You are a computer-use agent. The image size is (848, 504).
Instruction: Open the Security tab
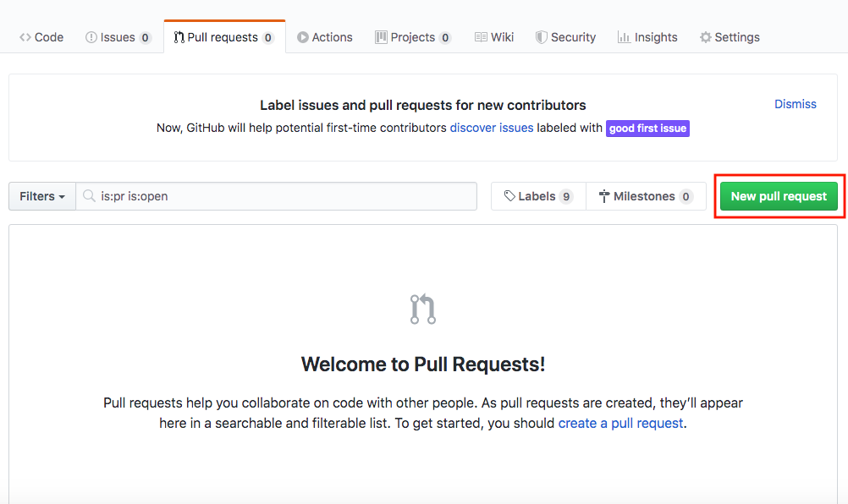pyautogui.click(x=565, y=37)
